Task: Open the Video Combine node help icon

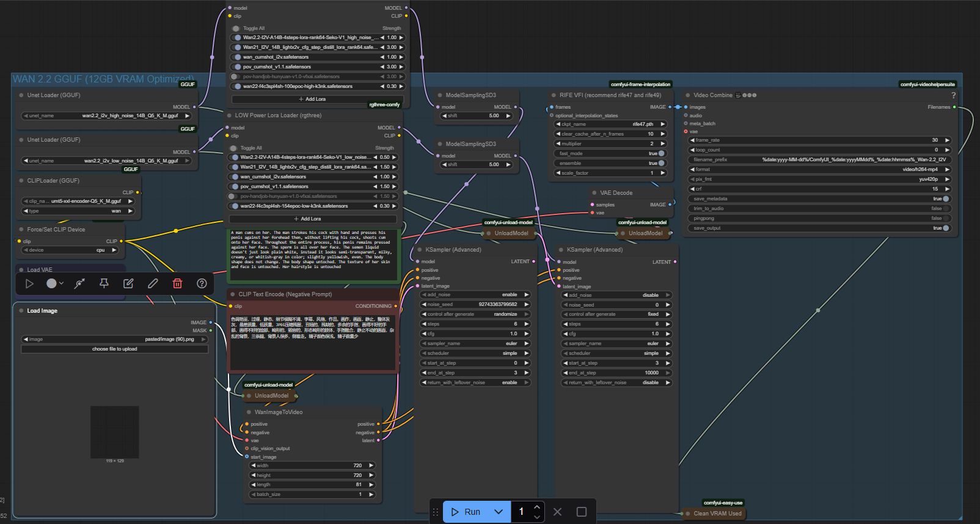Action: [953, 95]
